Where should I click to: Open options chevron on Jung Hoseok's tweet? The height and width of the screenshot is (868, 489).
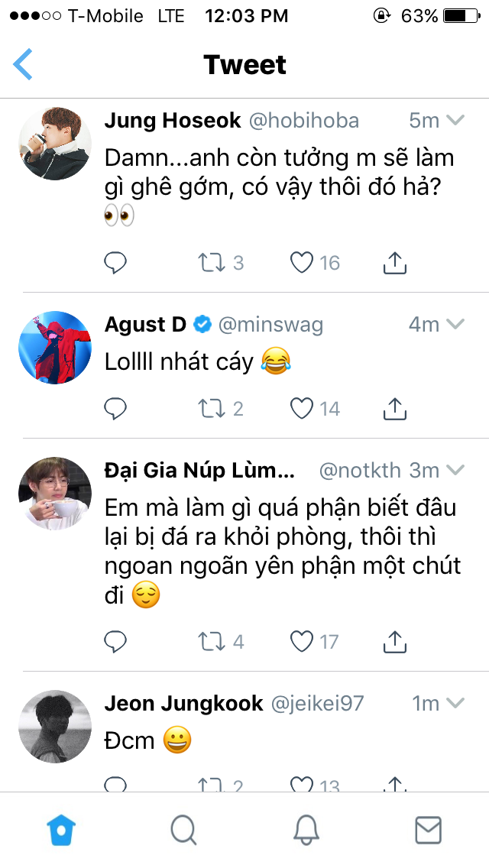[x=455, y=120]
